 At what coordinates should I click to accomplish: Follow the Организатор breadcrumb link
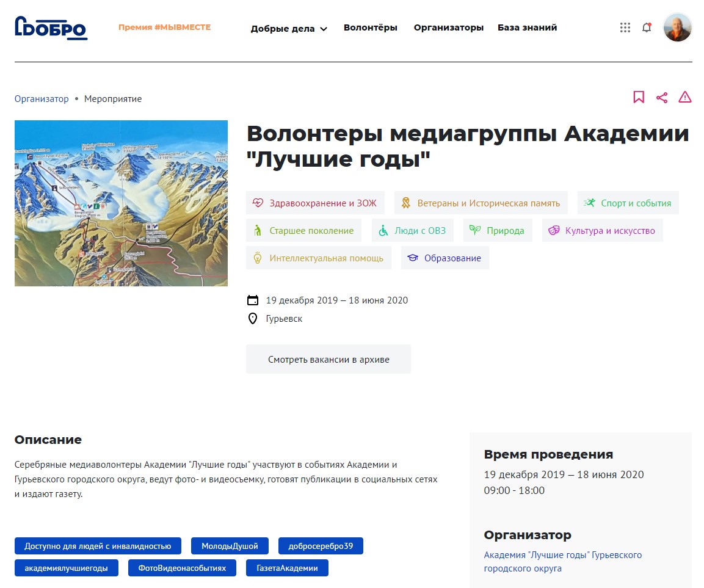(42, 99)
